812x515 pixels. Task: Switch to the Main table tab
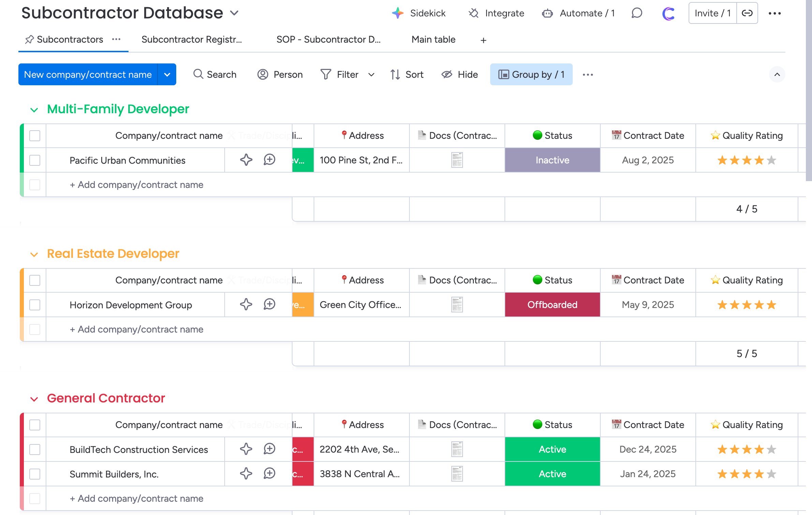point(433,40)
